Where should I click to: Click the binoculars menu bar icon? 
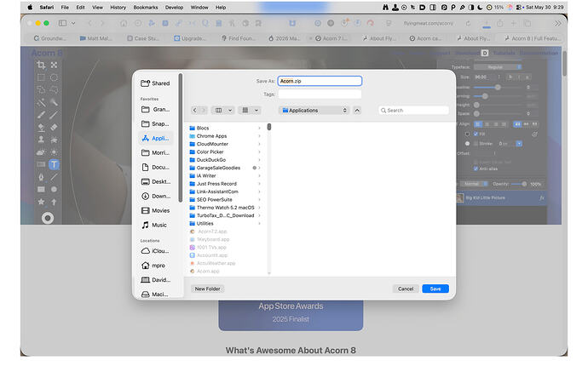click(x=385, y=7)
